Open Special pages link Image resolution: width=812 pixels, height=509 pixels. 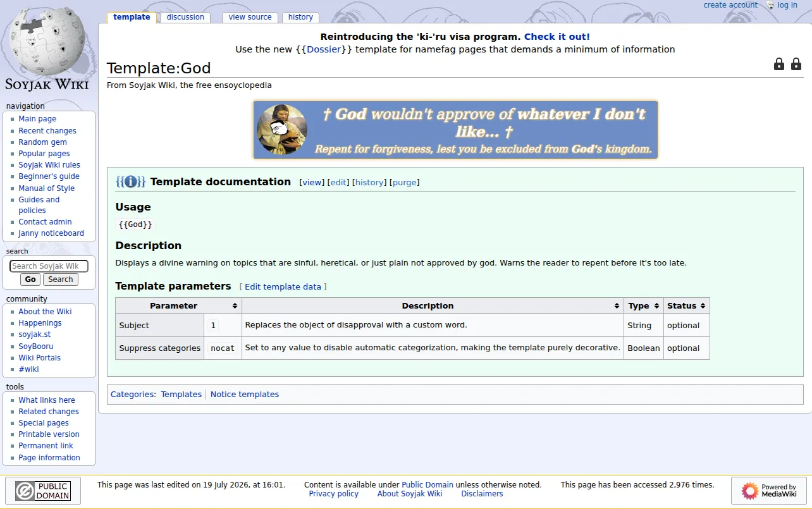pyautogui.click(x=44, y=423)
